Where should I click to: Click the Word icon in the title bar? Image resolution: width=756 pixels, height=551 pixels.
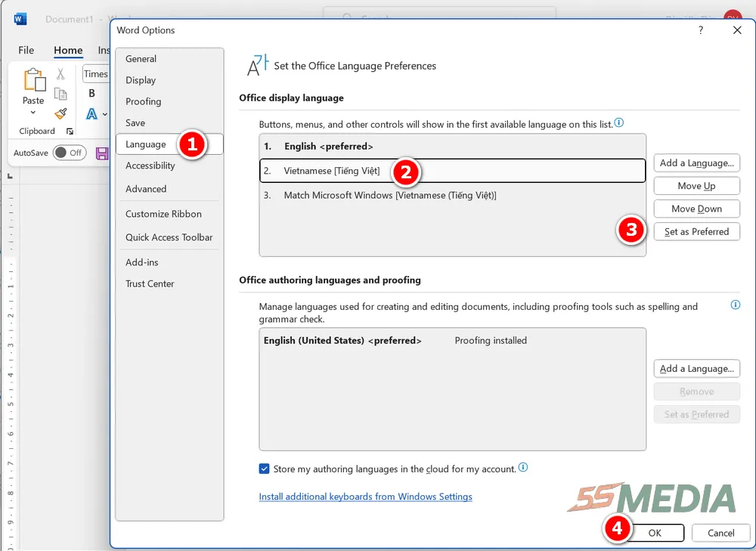pyautogui.click(x=20, y=19)
